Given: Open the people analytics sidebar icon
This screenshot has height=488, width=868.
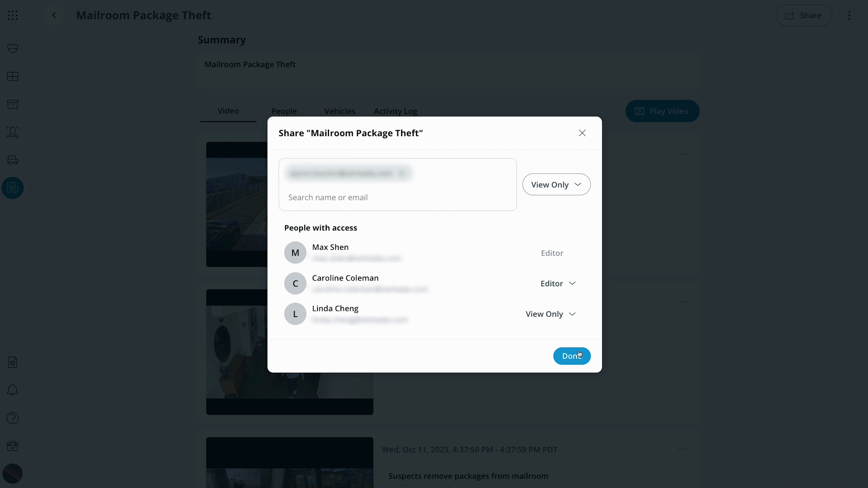Looking at the screenshot, I should point(12,132).
